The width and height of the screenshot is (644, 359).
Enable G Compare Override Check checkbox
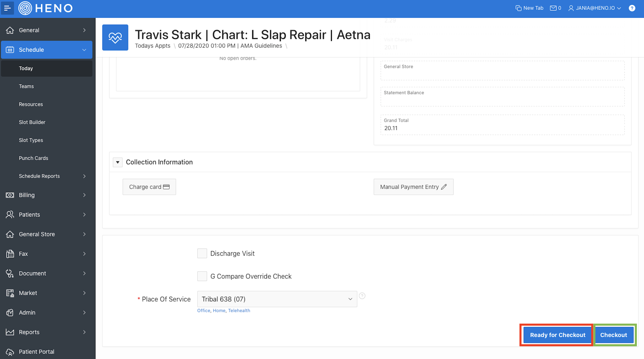202,276
